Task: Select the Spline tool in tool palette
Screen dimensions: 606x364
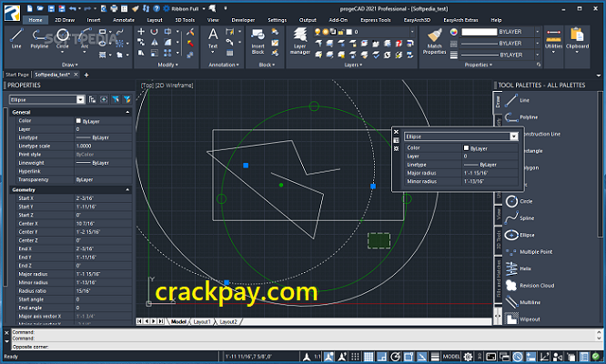Action: (520, 217)
